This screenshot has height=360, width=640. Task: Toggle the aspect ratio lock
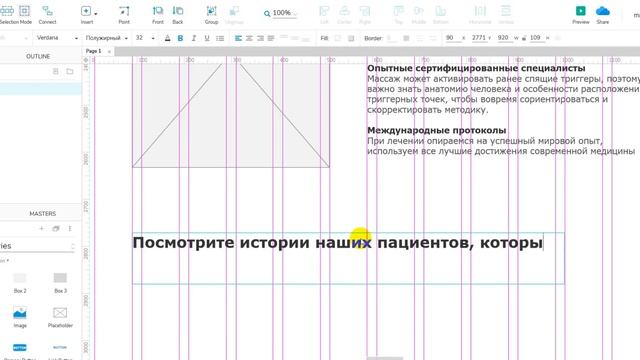524,38
